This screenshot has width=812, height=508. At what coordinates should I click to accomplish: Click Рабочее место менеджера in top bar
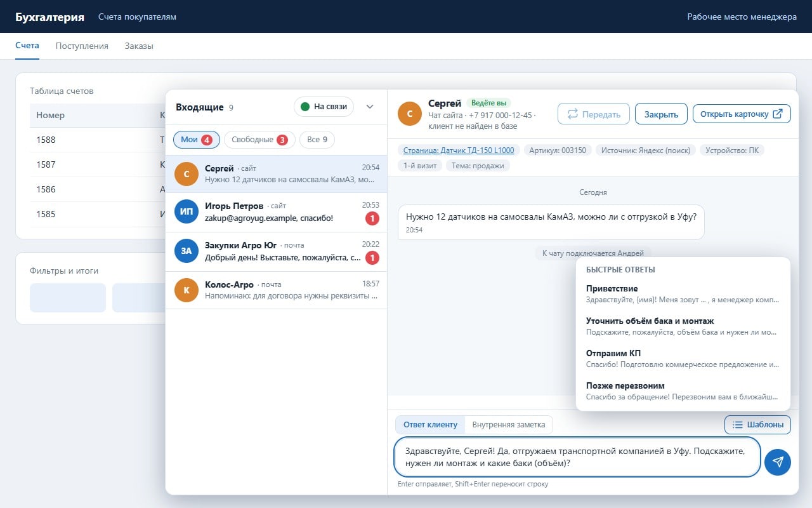(x=742, y=17)
